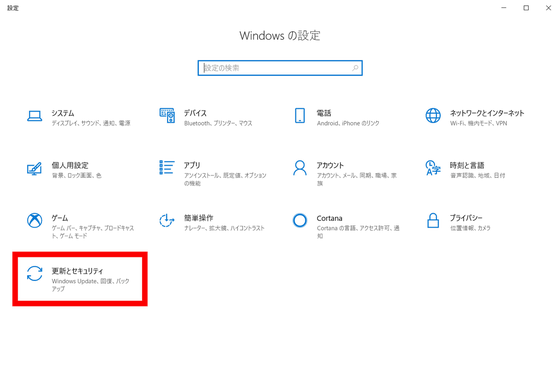The height and width of the screenshot is (365, 560).
Task: Click the Bluetooth, プリンター, マウス description
Action: pyautogui.click(x=218, y=123)
